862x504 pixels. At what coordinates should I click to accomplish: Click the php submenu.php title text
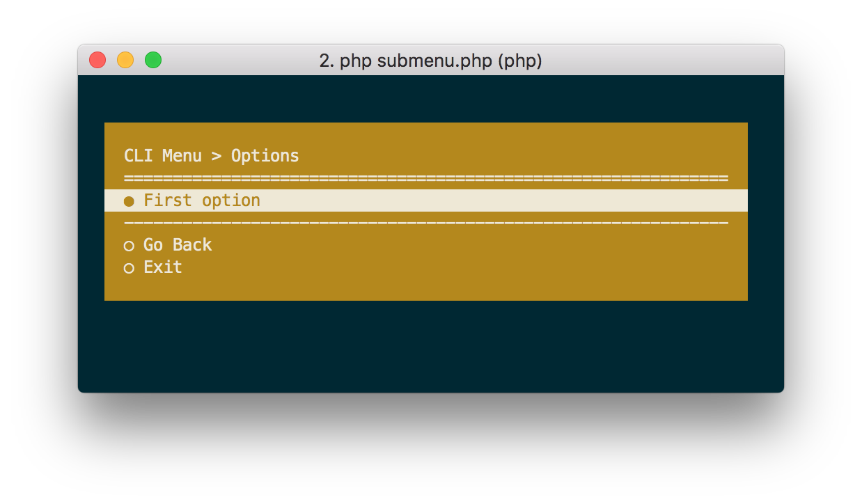pyautogui.click(x=431, y=61)
